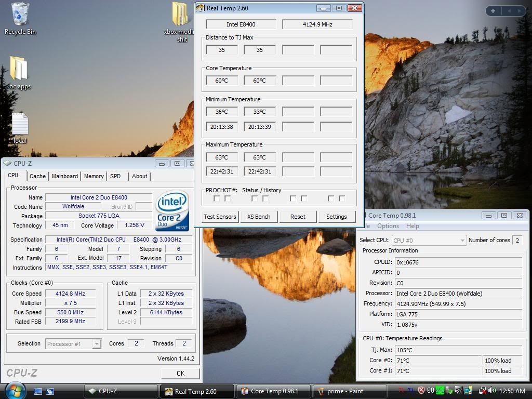Toggle third core's PROCHOT history checkbox
Screen dimensions: 532x399
(x=304, y=198)
